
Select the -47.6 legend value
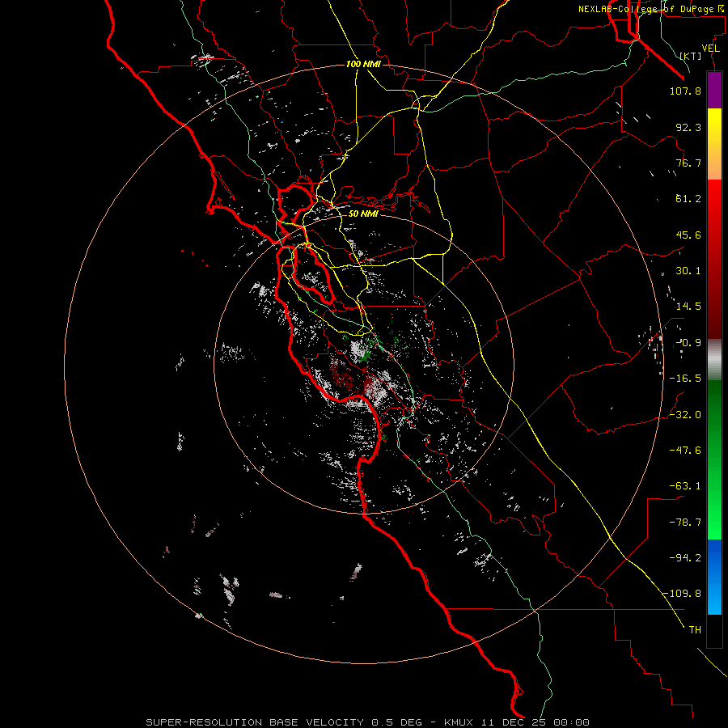tap(685, 451)
